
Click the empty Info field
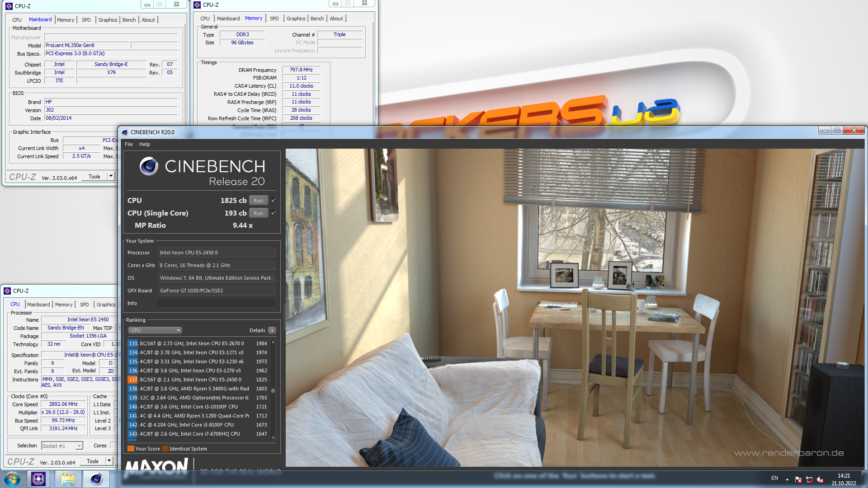pos(217,303)
